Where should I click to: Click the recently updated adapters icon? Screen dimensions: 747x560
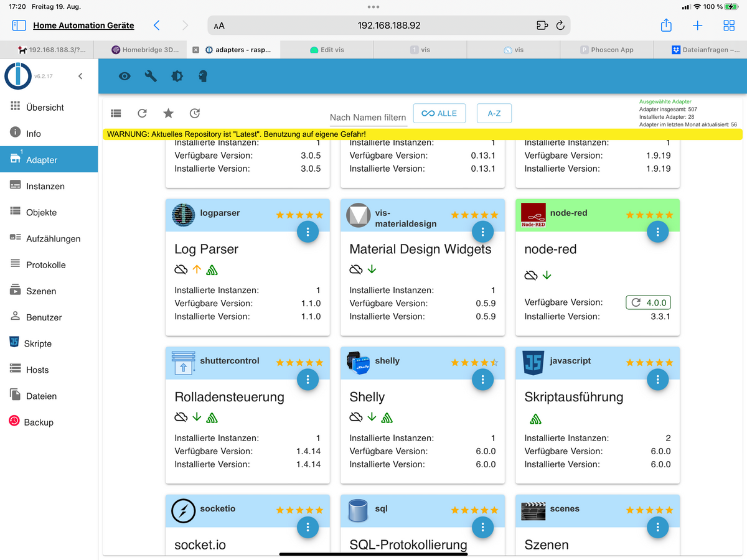pyautogui.click(x=195, y=113)
